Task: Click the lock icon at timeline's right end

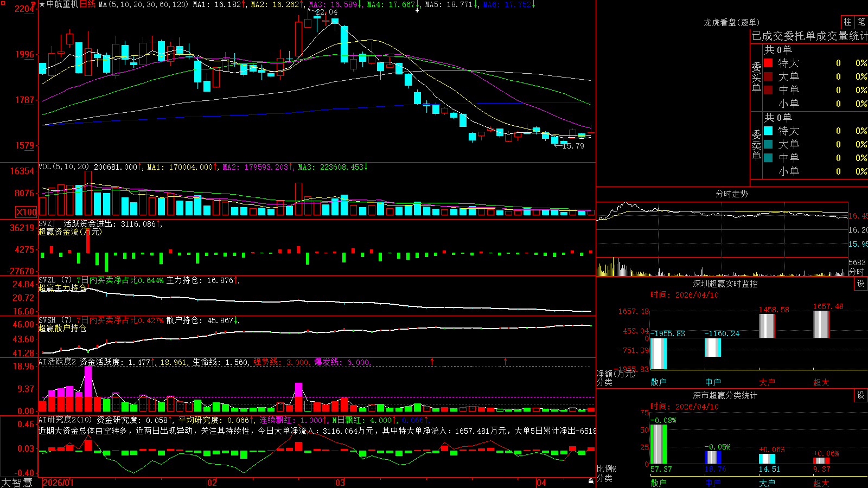Action: (x=591, y=481)
